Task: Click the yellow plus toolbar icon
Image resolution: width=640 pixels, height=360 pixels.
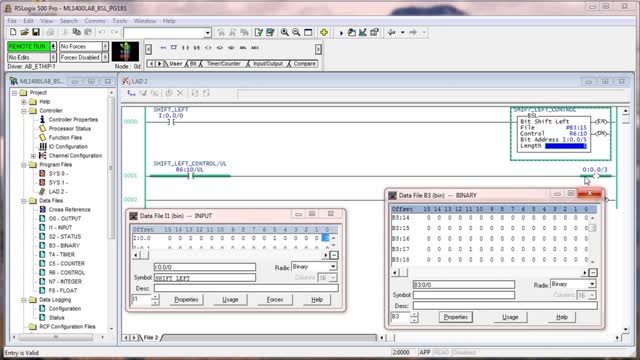Action: click(x=324, y=32)
